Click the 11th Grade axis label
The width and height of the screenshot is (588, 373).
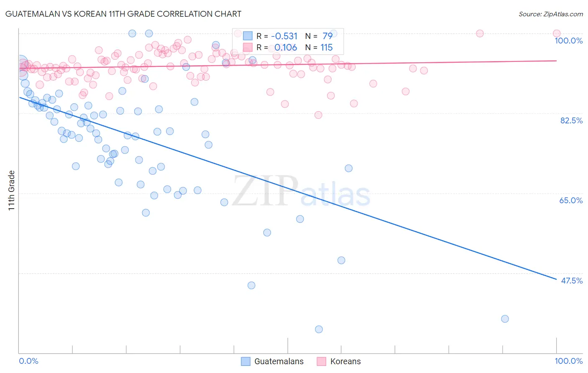point(12,190)
